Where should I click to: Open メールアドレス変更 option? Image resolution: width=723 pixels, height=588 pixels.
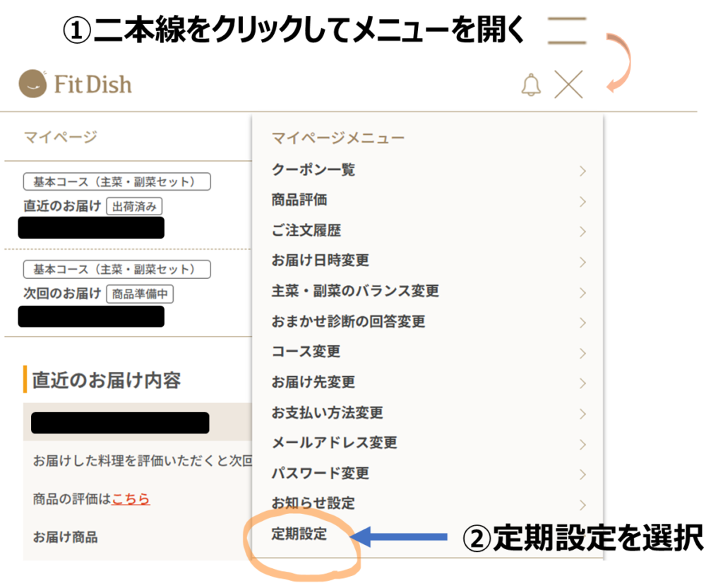pos(335,443)
